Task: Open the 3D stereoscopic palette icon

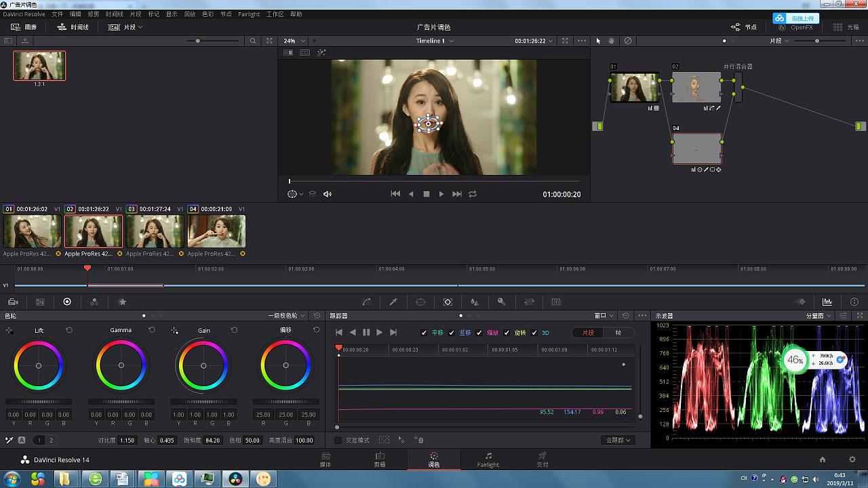Action: [x=556, y=302]
